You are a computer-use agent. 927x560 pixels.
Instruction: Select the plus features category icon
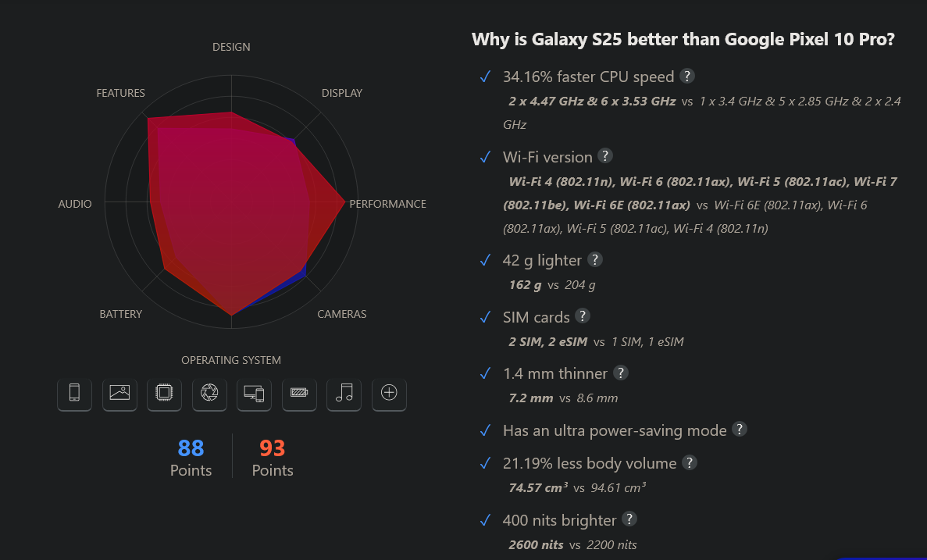click(389, 394)
